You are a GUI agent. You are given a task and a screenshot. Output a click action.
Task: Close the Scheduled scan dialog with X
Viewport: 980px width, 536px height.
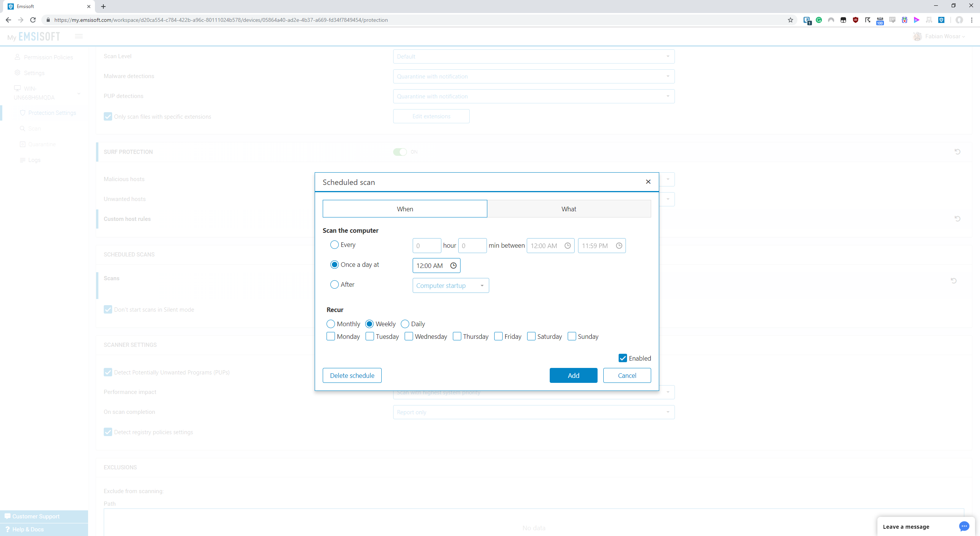(648, 182)
